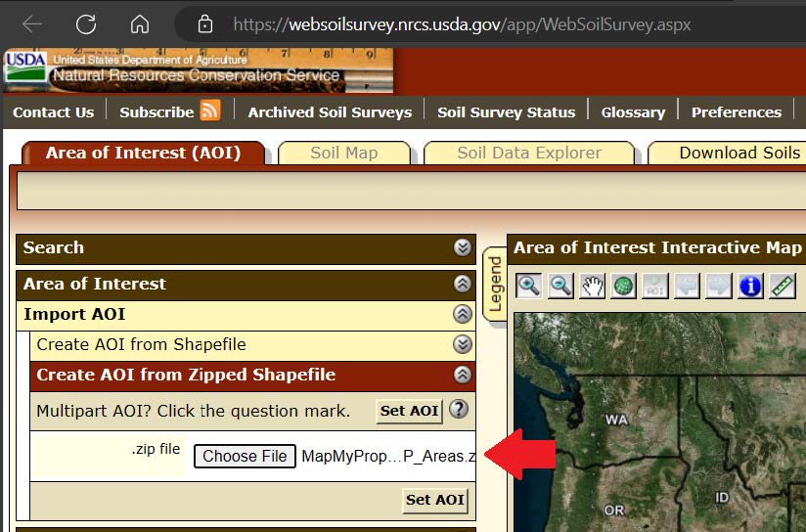Click the multipart AOI question mark

coord(458,410)
